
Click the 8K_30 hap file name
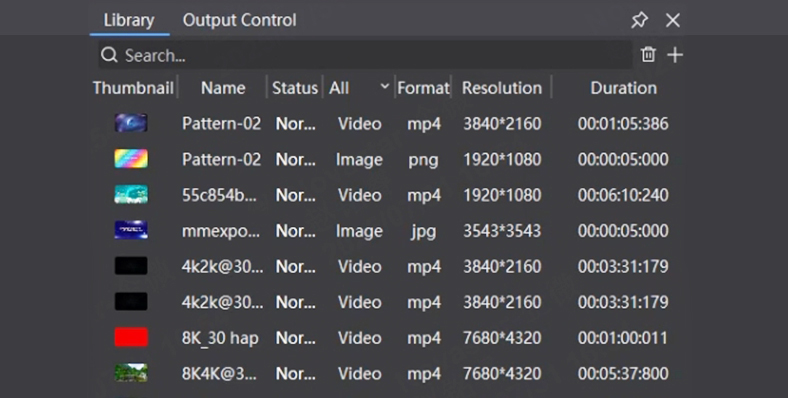point(220,338)
